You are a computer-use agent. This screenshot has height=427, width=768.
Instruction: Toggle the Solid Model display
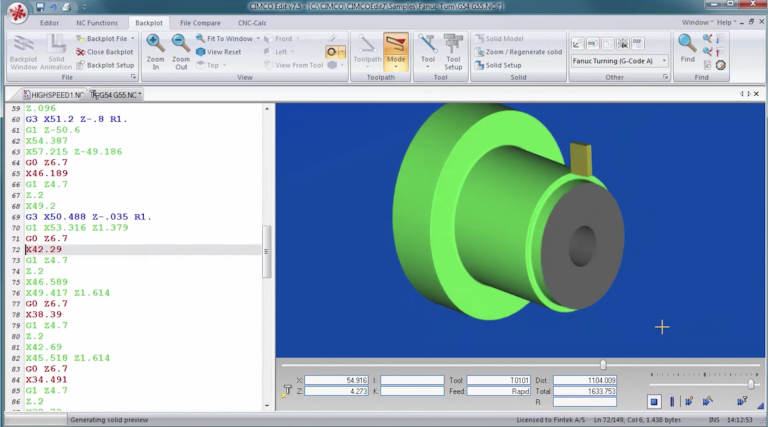(499, 38)
